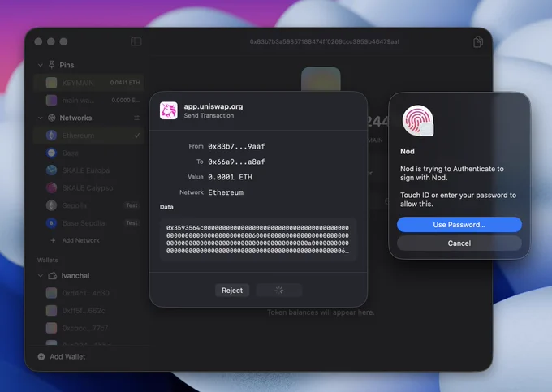Click Add Network
The image size is (552, 392).
[x=80, y=240]
